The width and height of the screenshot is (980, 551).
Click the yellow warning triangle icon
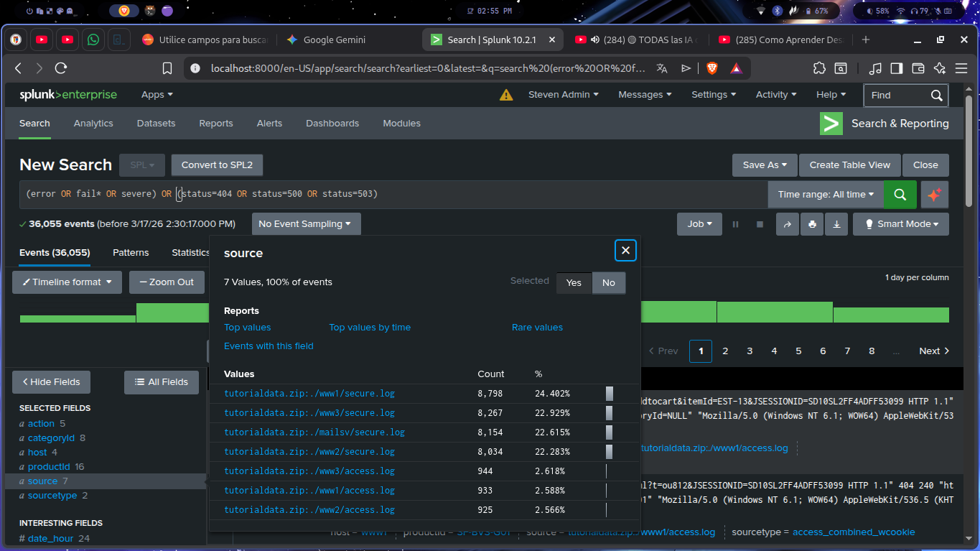click(x=506, y=95)
